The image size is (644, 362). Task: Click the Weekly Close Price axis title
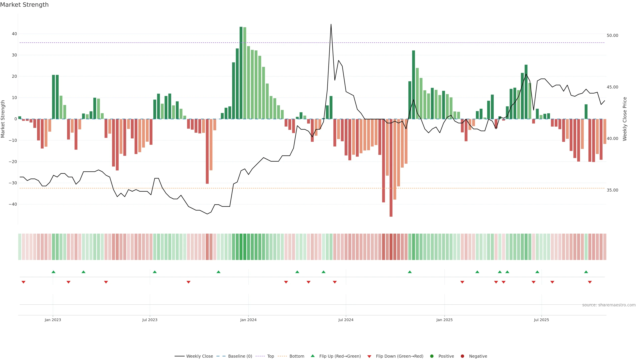pyautogui.click(x=625, y=119)
